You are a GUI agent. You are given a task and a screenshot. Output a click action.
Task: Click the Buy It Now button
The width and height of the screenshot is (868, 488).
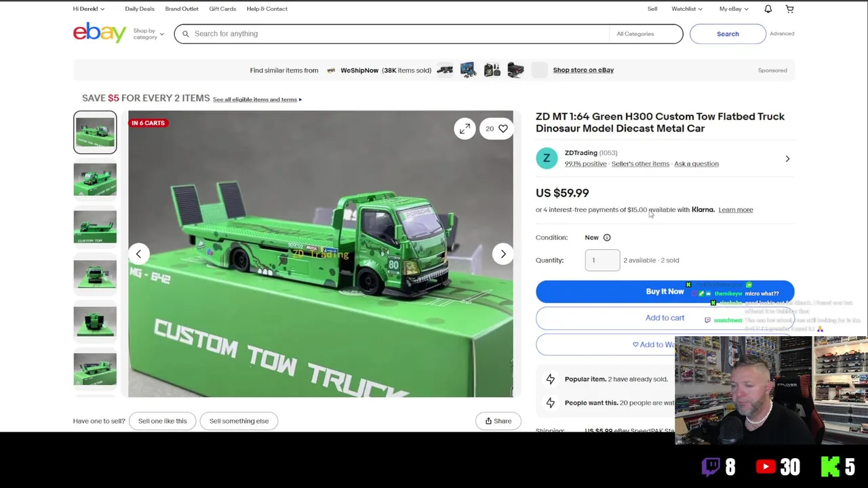pyautogui.click(x=665, y=291)
